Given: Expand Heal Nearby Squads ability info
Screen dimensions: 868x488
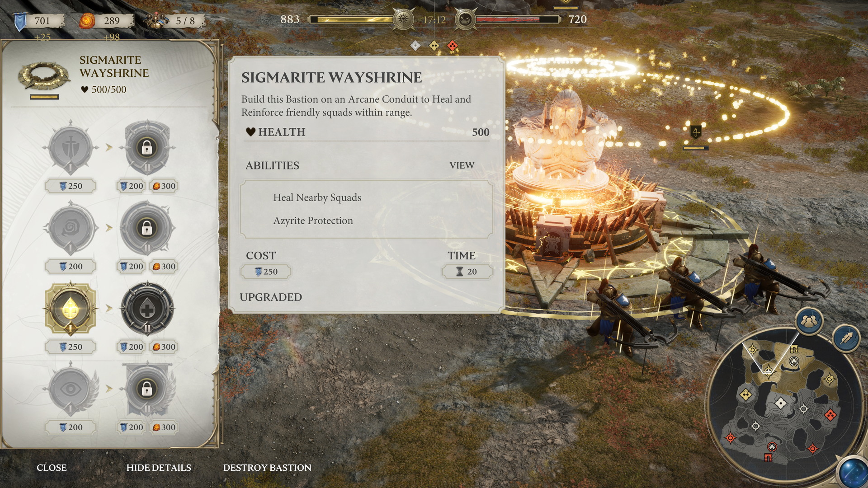Looking at the screenshot, I should coord(316,197).
